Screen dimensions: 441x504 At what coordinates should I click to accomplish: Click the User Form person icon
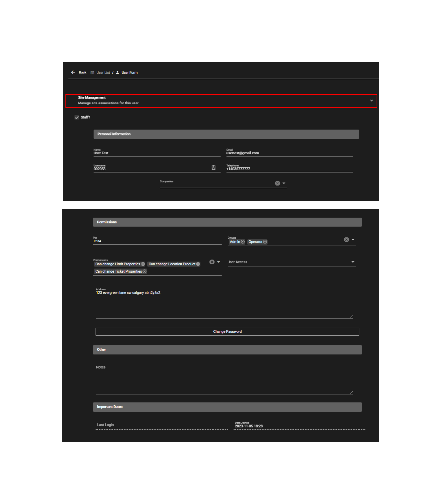pyautogui.click(x=118, y=73)
